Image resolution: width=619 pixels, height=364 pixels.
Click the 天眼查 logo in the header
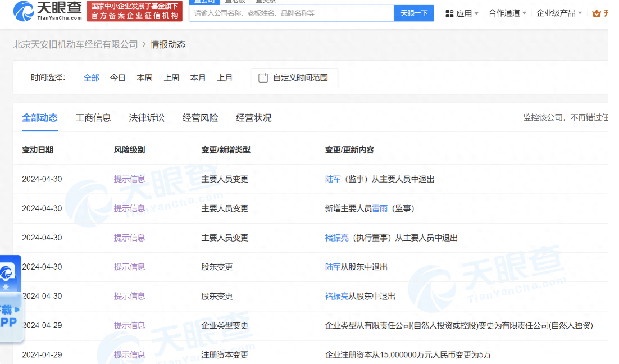coord(48,11)
